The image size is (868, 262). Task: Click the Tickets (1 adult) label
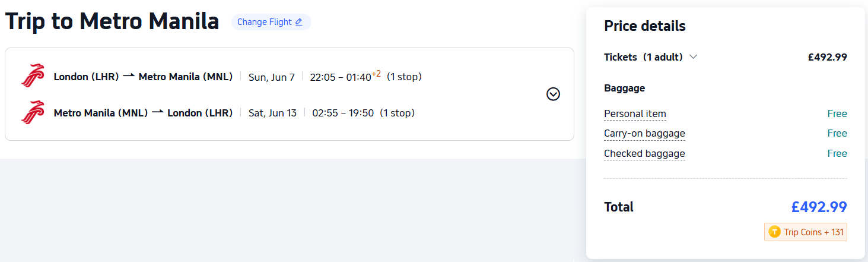tap(643, 57)
